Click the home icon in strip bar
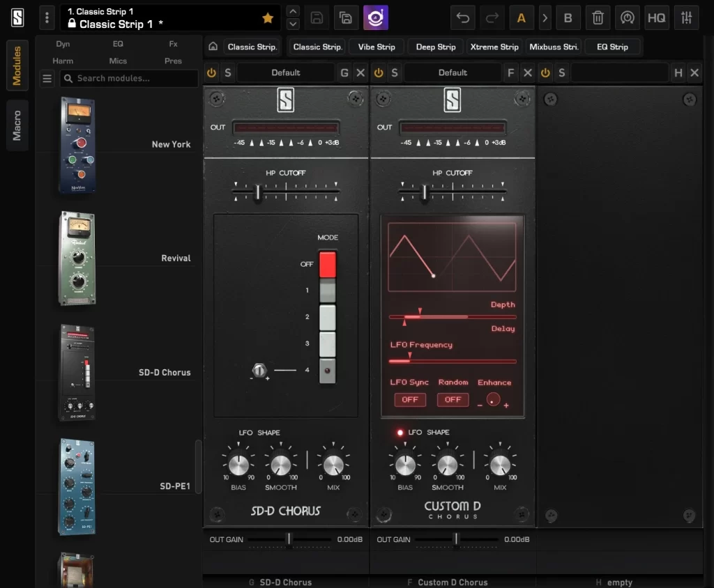The height and width of the screenshot is (588, 714). pos(213,47)
